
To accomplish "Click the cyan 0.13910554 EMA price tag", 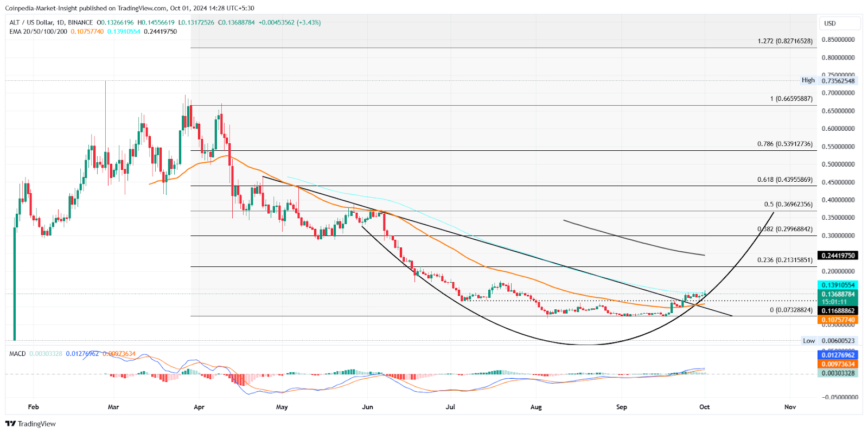I will [838, 285].
